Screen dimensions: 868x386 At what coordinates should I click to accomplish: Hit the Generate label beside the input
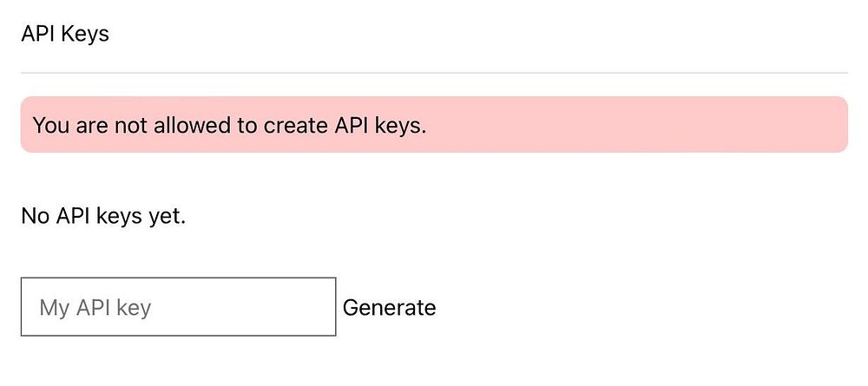389,307
